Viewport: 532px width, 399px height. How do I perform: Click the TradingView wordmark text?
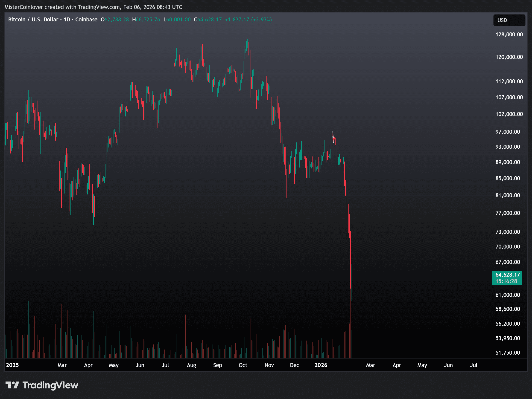[x=50, y=385]
